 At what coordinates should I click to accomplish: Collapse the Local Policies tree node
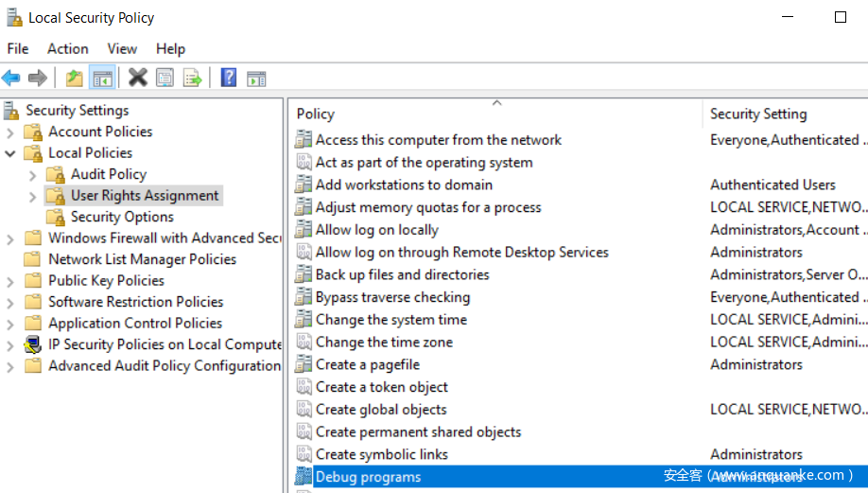click(x=11, y=153)
